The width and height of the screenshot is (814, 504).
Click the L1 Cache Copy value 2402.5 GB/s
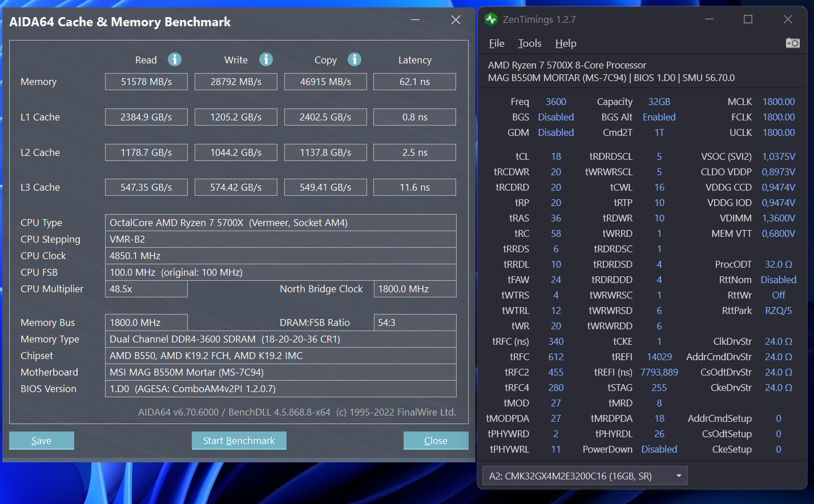click(x=325, y=117)
